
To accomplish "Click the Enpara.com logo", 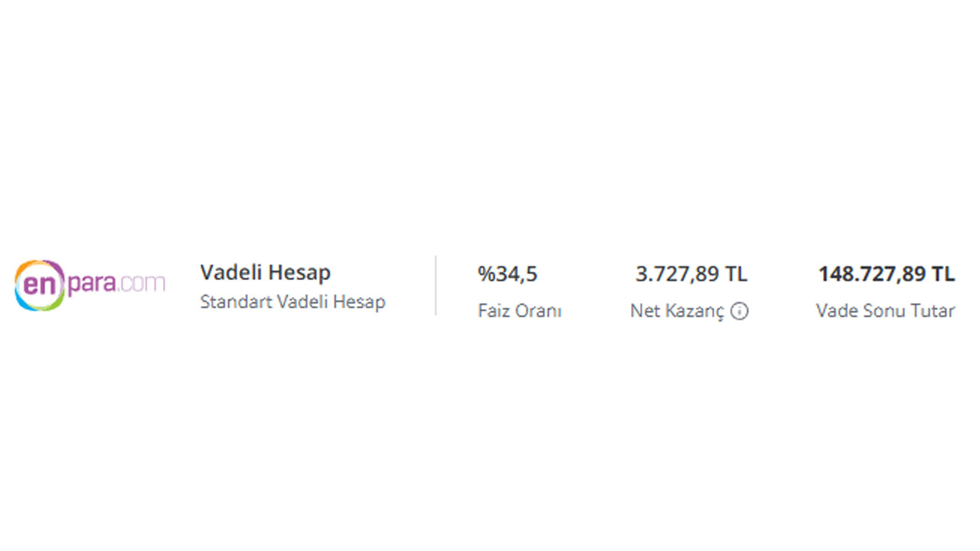I will point(90,285).
